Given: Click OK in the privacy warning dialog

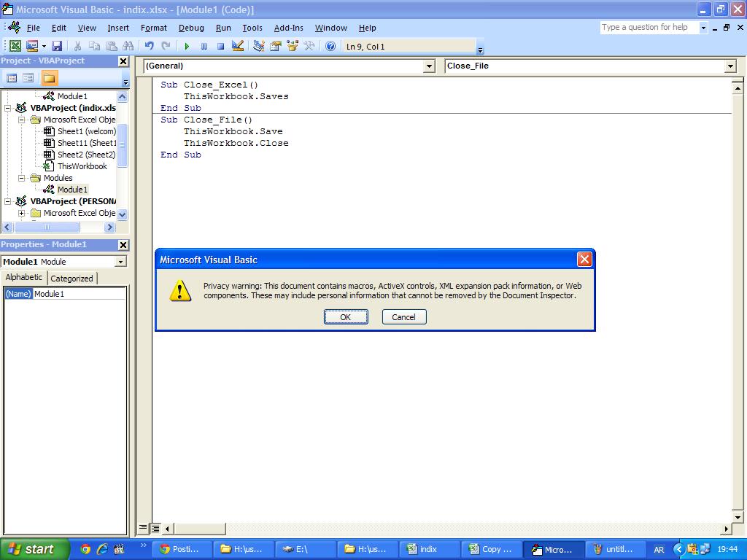Looking at the screenshot, I should 346,316.
